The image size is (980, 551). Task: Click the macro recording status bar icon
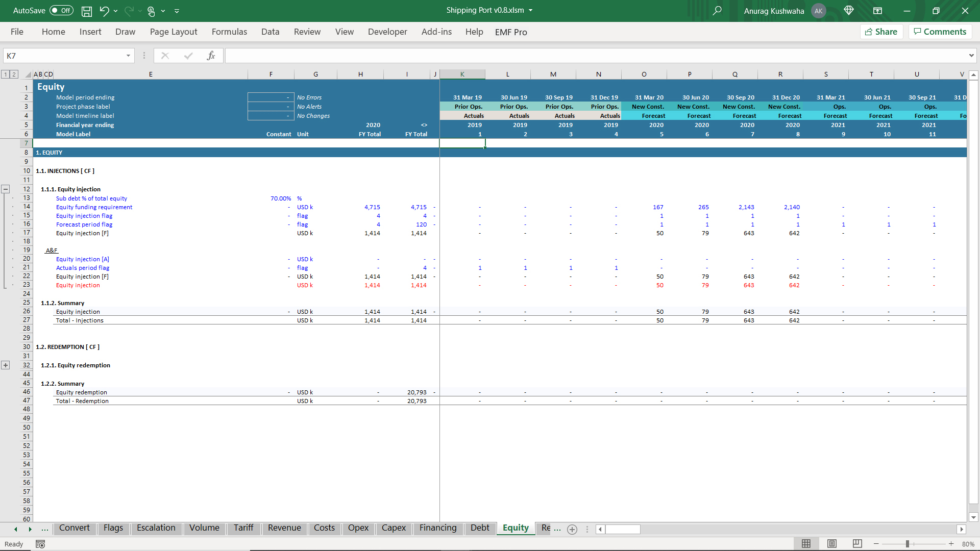coord(40,544)
